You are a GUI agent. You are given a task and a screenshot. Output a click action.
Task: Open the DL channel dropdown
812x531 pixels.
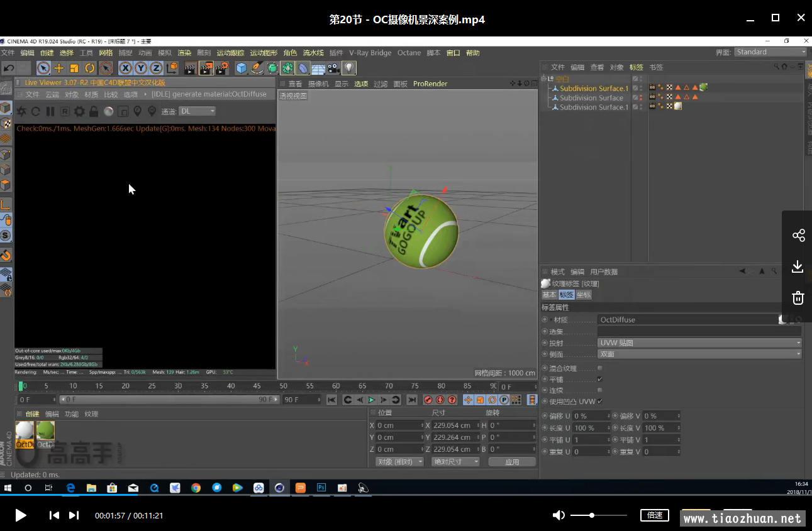(197, 111)
